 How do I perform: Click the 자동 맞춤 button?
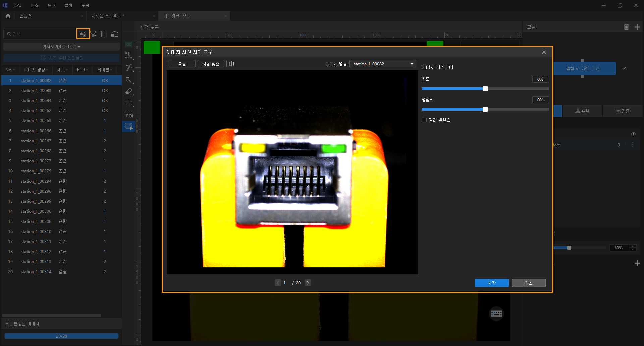[211, 64]
